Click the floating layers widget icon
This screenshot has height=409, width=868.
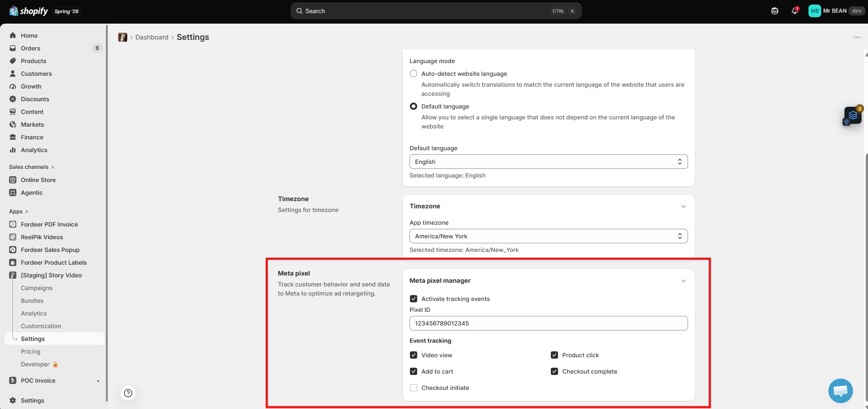853,115
